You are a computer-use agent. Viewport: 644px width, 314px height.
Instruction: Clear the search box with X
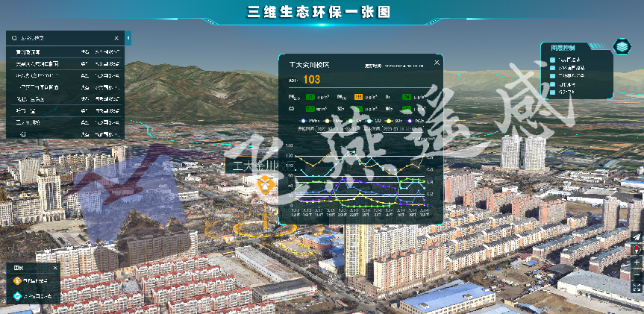[116, 38]
